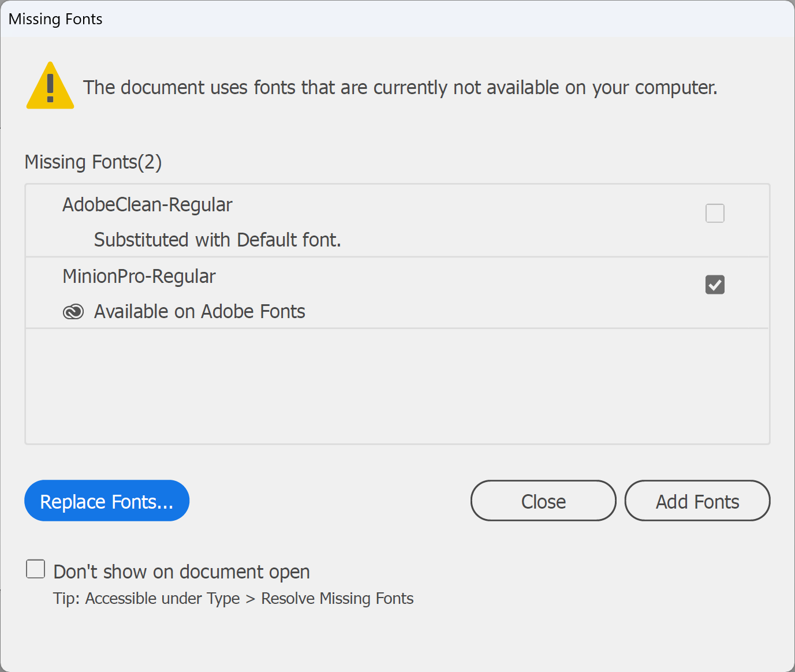Click the Substituted with Default font text
Viewport: 795px width, 672px height.
218,240
